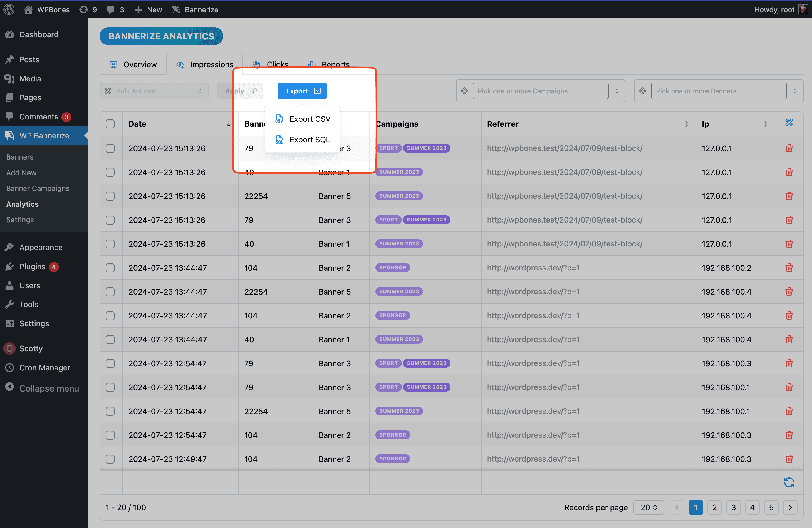
Task: Click the column filter icon near IP
Action: (789, 123)
